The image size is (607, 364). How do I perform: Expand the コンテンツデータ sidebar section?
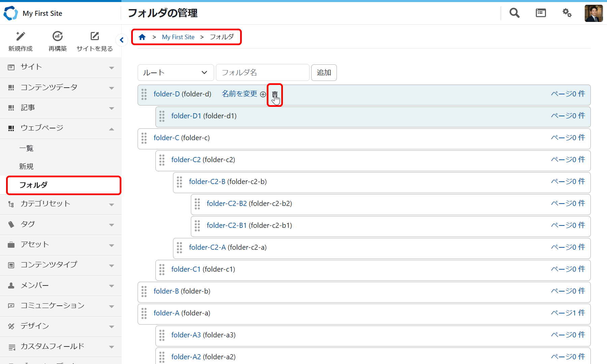coord(61,88)
